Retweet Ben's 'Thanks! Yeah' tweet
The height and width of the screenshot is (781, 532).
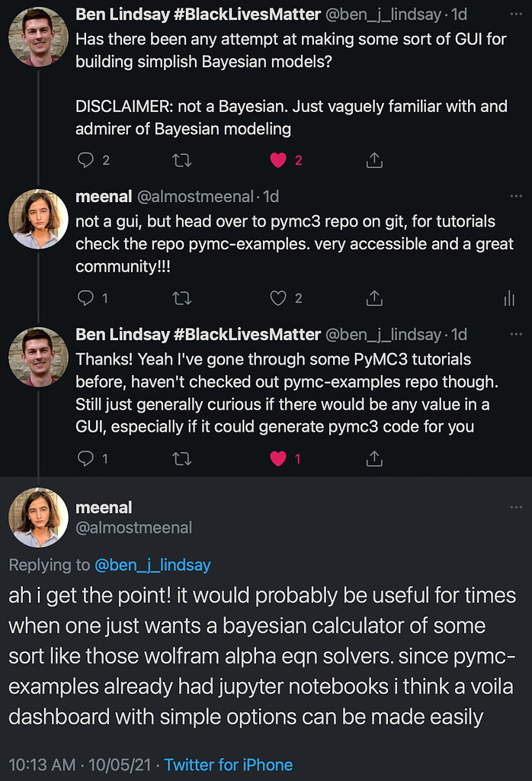pos(182,458)
